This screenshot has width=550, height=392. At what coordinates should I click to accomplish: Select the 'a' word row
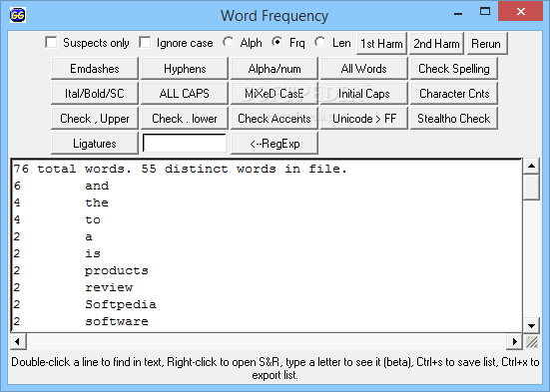click(267, 236)
